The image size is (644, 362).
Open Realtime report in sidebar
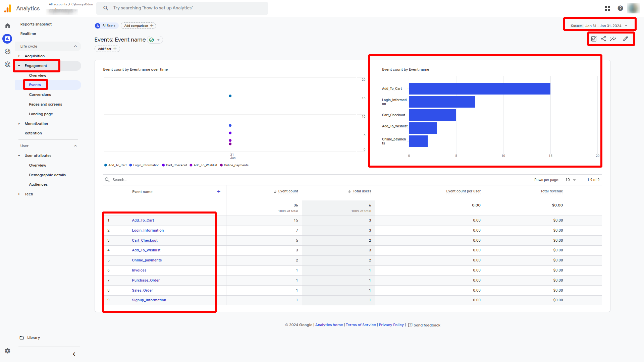pos(28,34)
